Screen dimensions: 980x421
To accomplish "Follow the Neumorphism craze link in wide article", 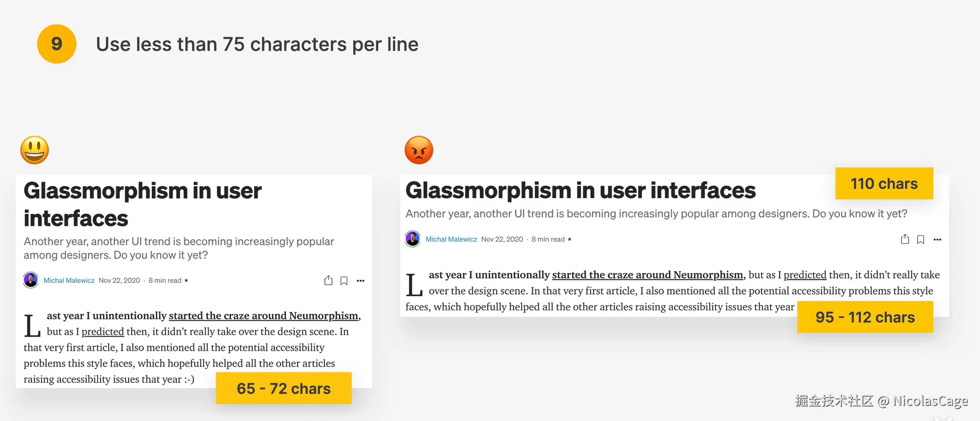I will [647, 275].
